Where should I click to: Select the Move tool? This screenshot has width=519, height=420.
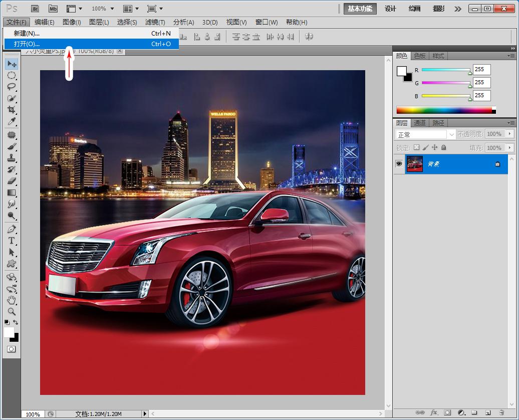(x=12, y=64)
